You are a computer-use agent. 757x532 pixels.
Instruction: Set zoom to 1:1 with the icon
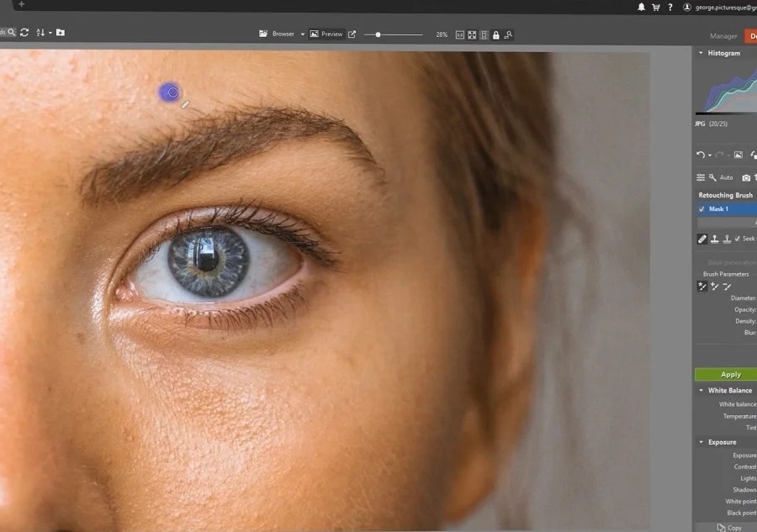[x=459, y=34]
